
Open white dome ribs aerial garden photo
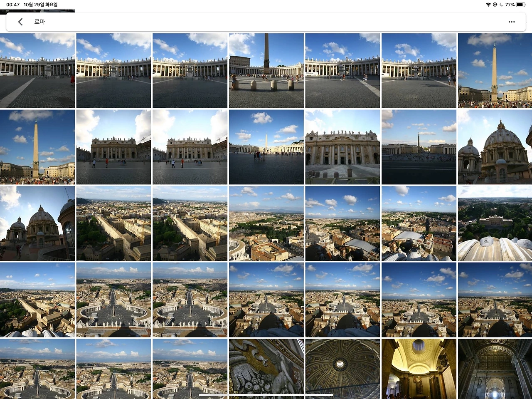[x=495, y=223]
